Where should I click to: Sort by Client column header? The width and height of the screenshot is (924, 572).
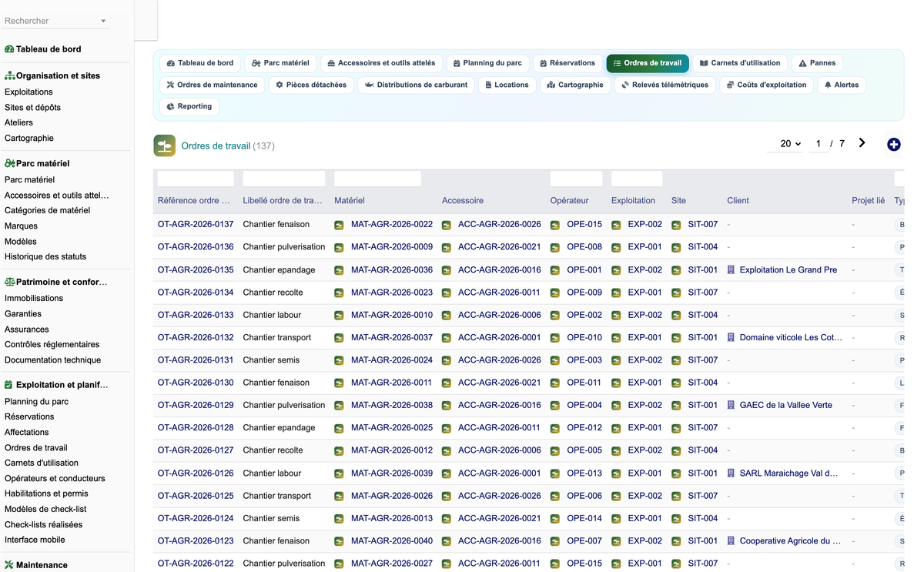click(738, 201)
